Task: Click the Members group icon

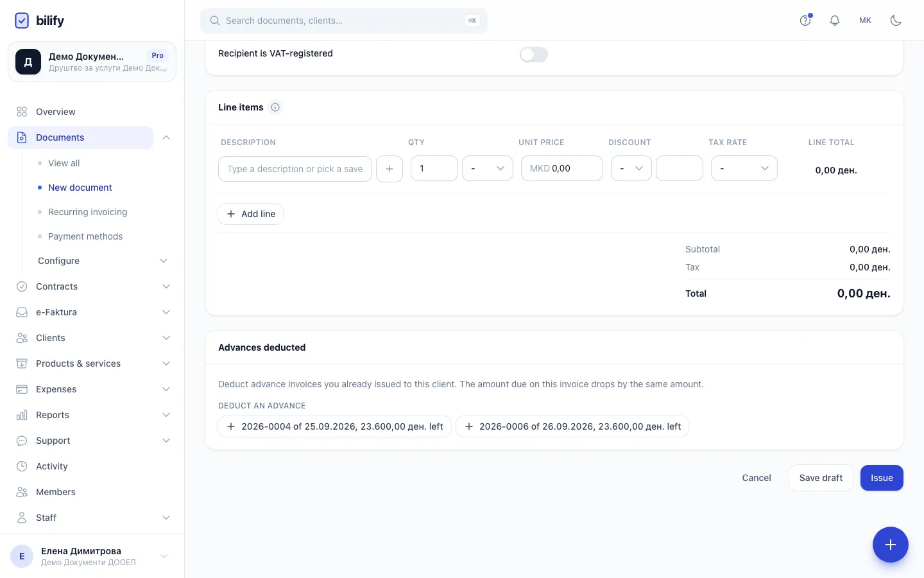Action: point(22,492)
